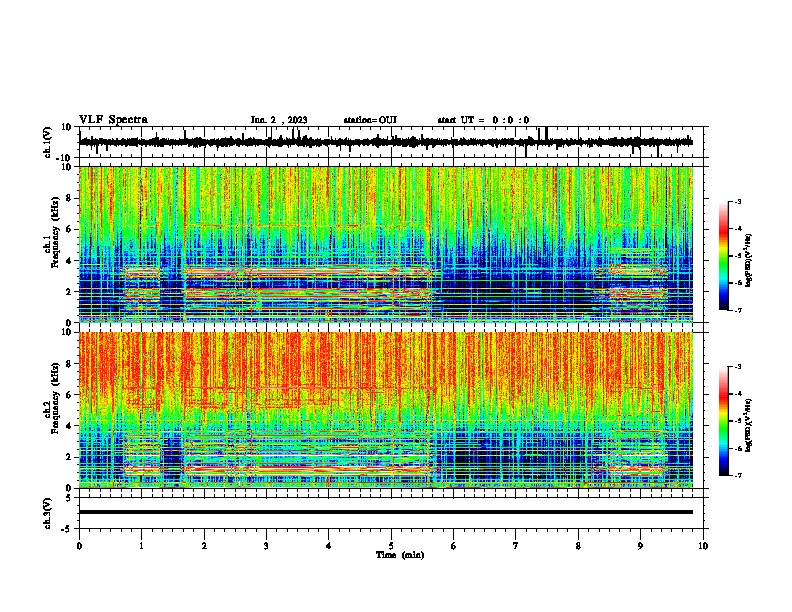Click the time axis tick label "7"

[516, 546]
